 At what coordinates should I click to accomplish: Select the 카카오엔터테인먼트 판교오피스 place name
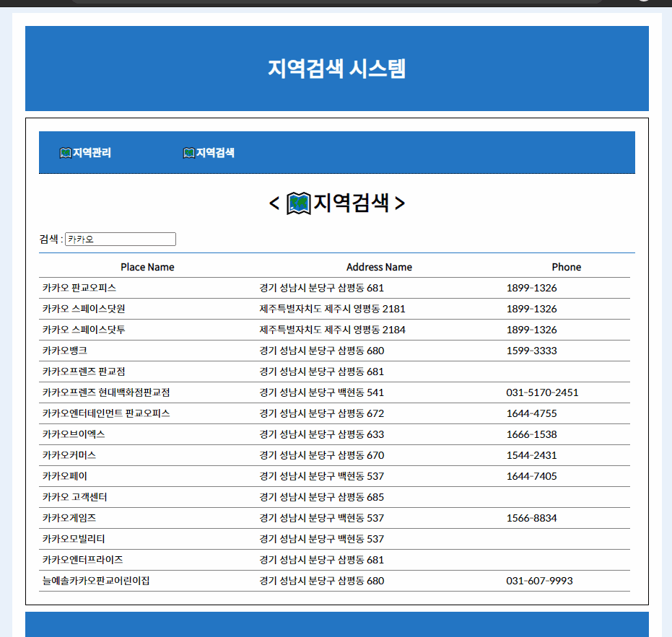pos(106,413)
